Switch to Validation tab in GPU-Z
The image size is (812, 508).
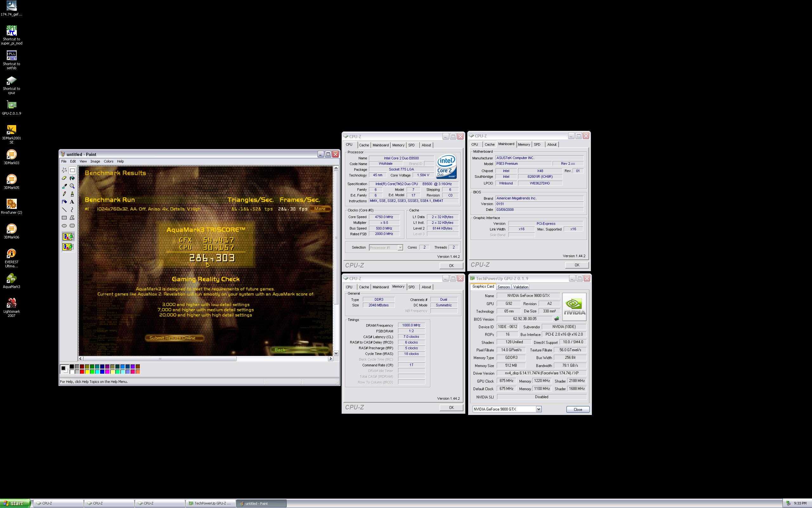tap(521, 287)
